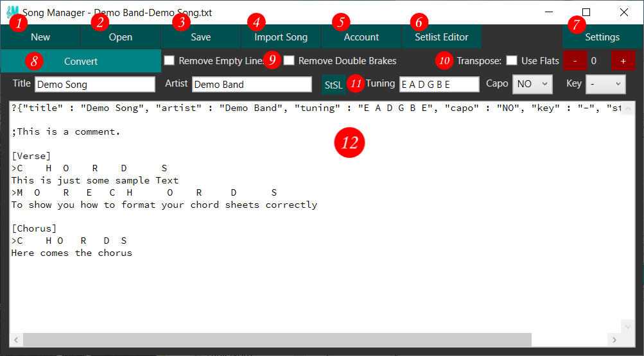The image size is (644, 356).
Task: Save the current song
Action: pos(200,37)
